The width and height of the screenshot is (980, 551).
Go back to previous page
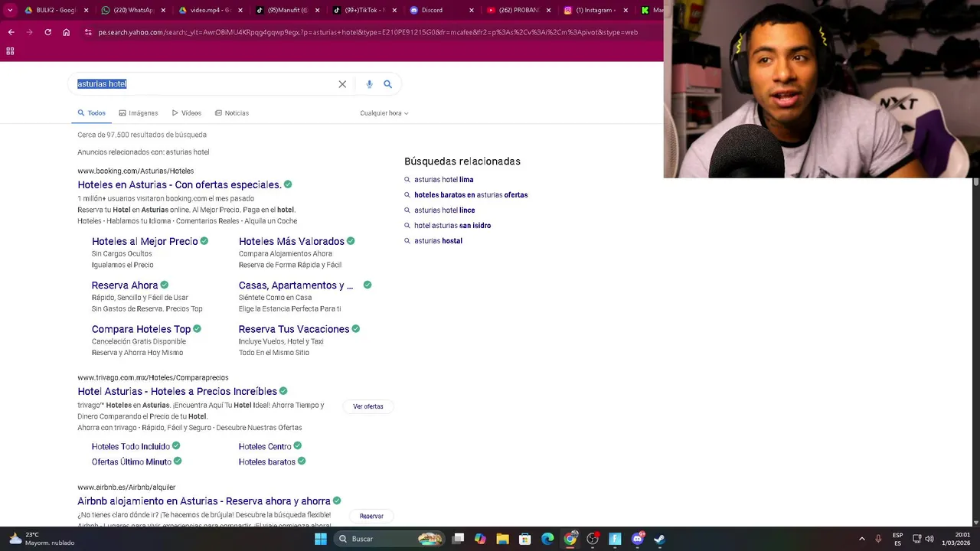coord(11,32)
